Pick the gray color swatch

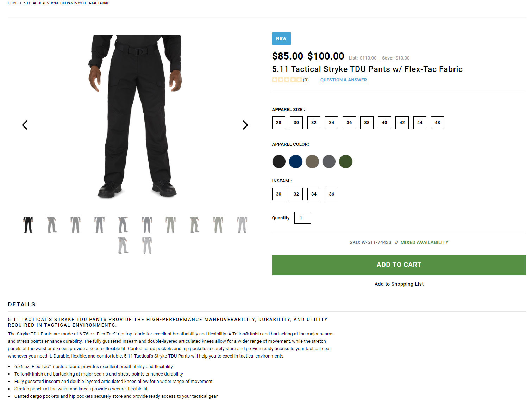pos(329,162)
